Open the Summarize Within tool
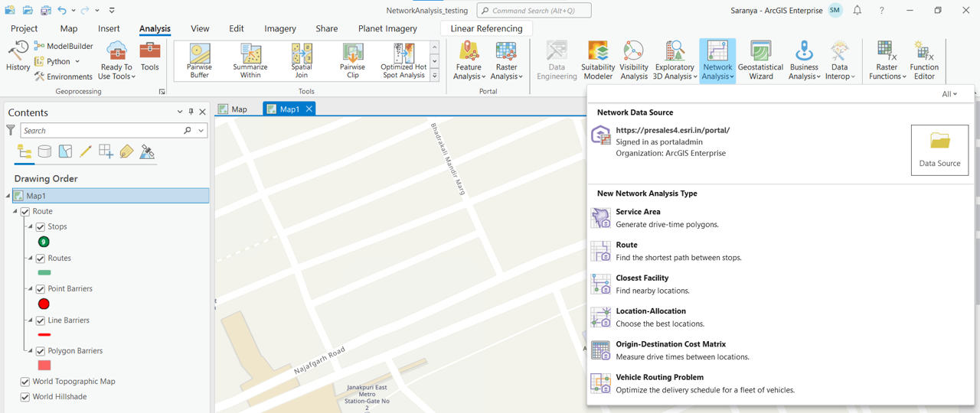 pos(250,61)
